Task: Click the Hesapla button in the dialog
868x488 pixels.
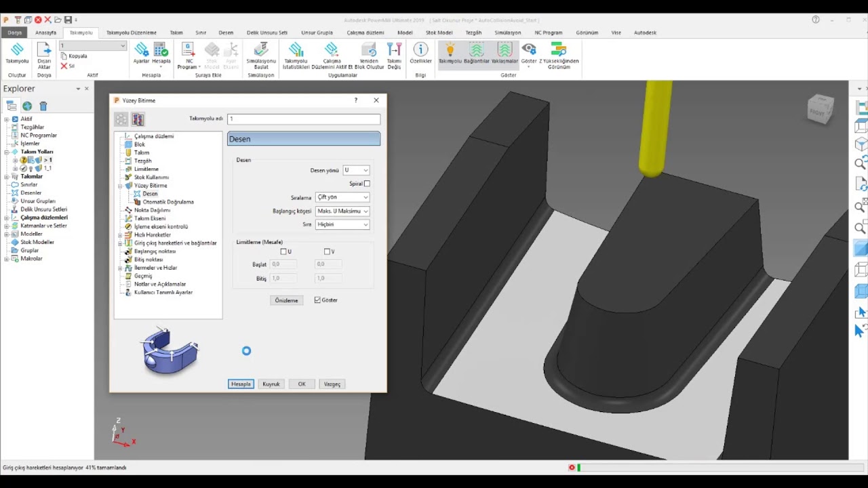Action: pos(241,384)
